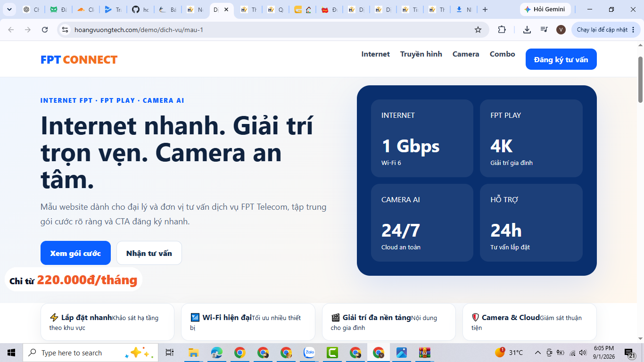Screen dimensions: 644x362
Task: Click the 'Chỉ từ 220.000đ/tháng' price badge
Action: [74, 280]
